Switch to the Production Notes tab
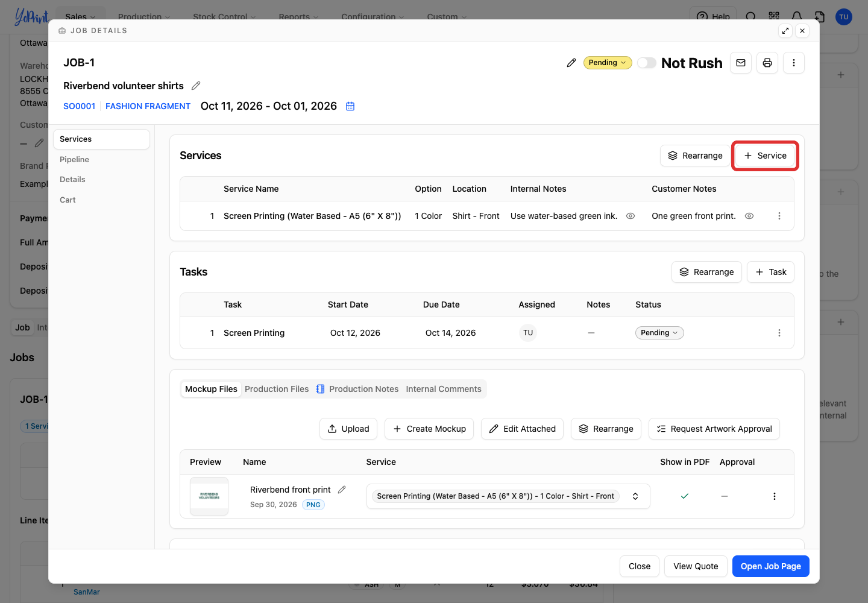This screenshot has height=603, width=868. tap(357, 389)
